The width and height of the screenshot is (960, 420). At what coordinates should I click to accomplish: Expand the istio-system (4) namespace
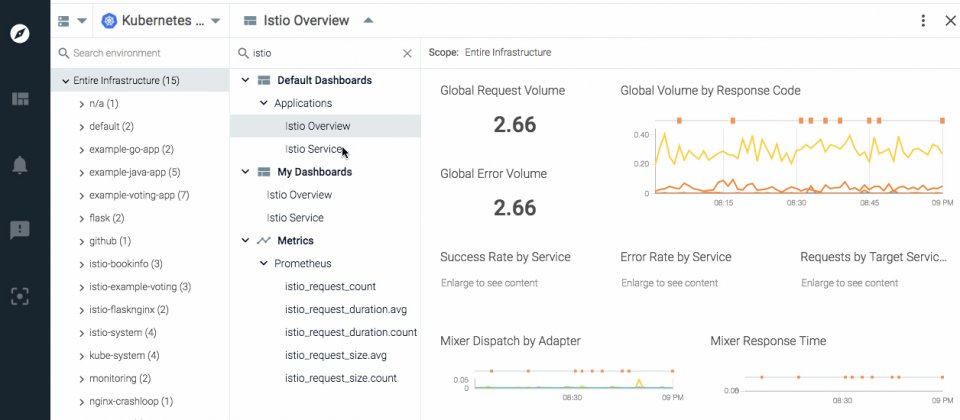(81, 333)
